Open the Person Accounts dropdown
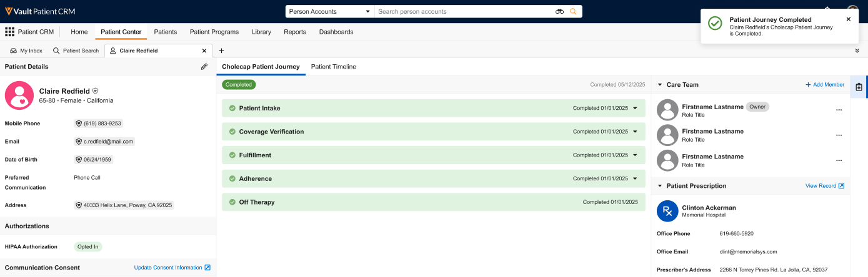The image size is (868, 277). pyautogui.click(x=329, y=12)
